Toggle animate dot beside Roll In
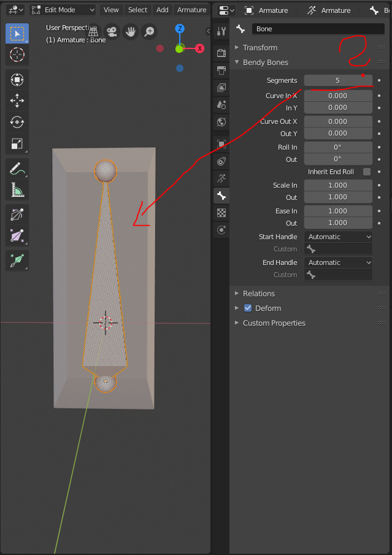 (x=379, y=147)
